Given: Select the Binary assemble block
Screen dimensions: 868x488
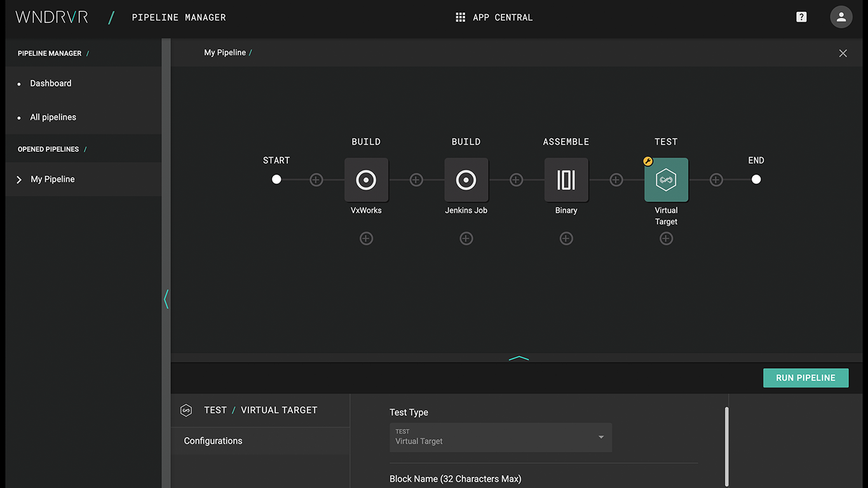Looking at the screenshot, I should tap(566, 180).
